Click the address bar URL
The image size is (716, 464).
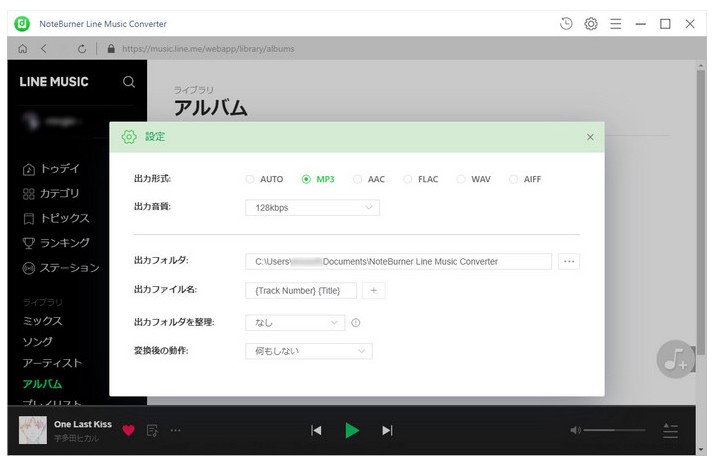(208, 49)
